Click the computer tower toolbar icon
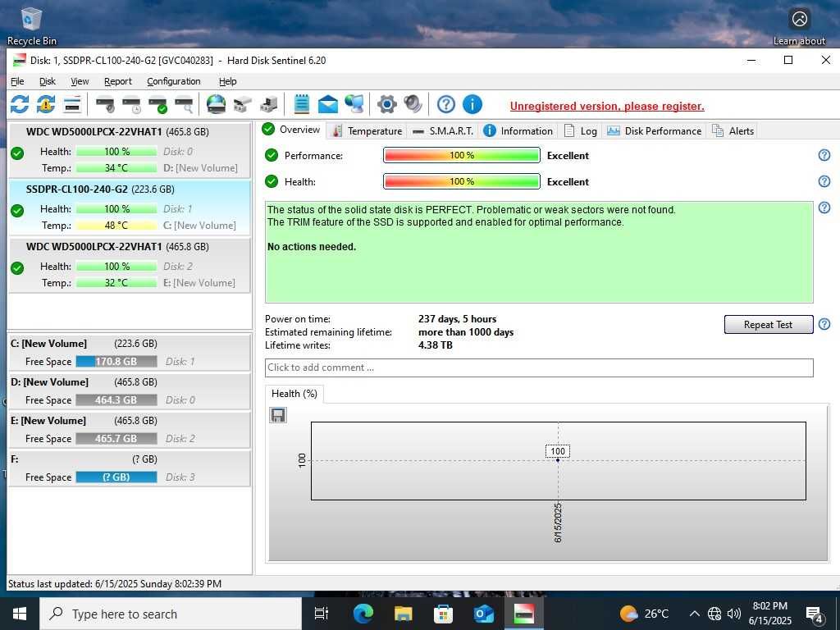 click(x=268, y=104)
